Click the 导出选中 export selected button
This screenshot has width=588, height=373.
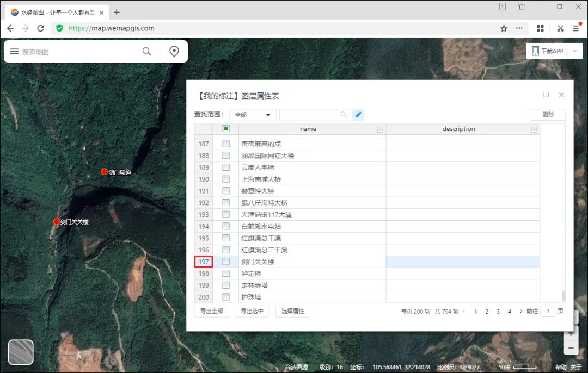(x=252, y=311)
